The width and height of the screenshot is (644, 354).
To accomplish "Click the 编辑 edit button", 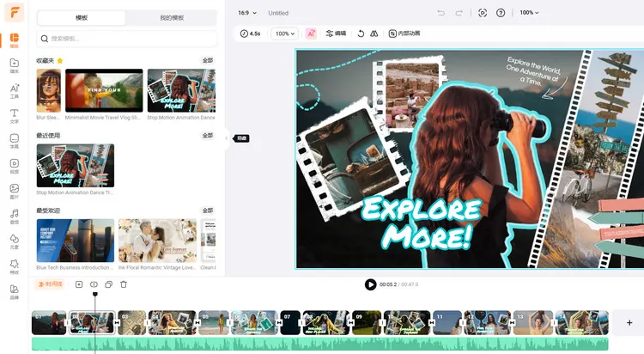I will tap(336, 34).
